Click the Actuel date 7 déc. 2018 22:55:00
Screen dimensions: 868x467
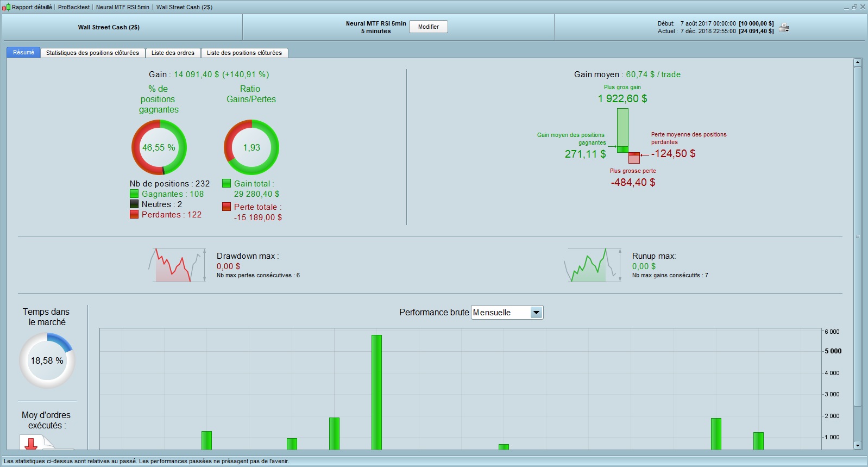coord(708,31)
